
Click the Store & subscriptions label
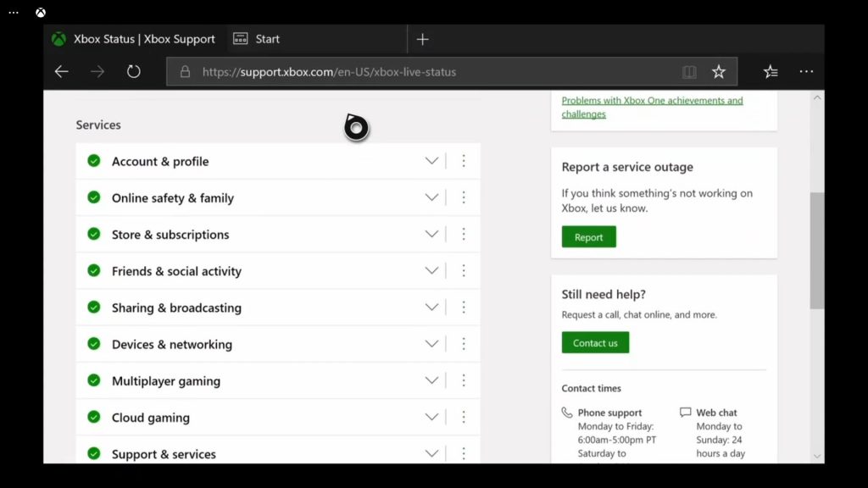tap(170, 235)
